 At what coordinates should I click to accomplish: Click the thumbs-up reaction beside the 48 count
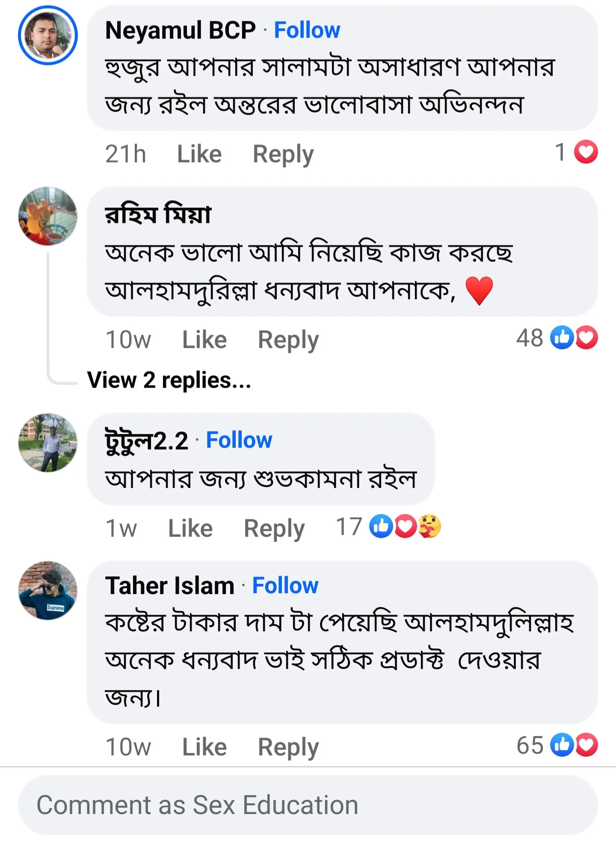point(562,339)
